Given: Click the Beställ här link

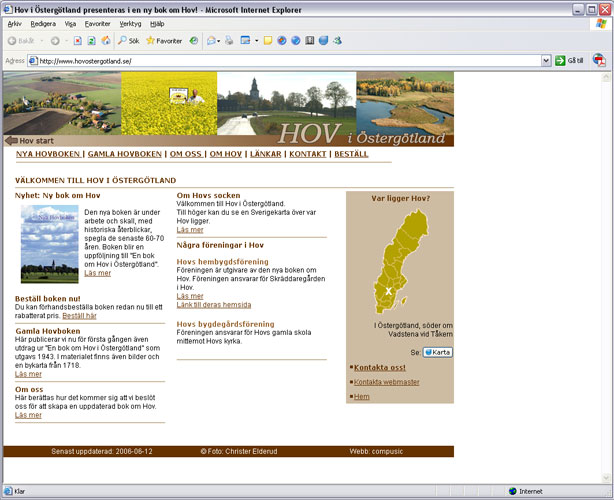Looking at the screenshot, I should click(79, 316).
